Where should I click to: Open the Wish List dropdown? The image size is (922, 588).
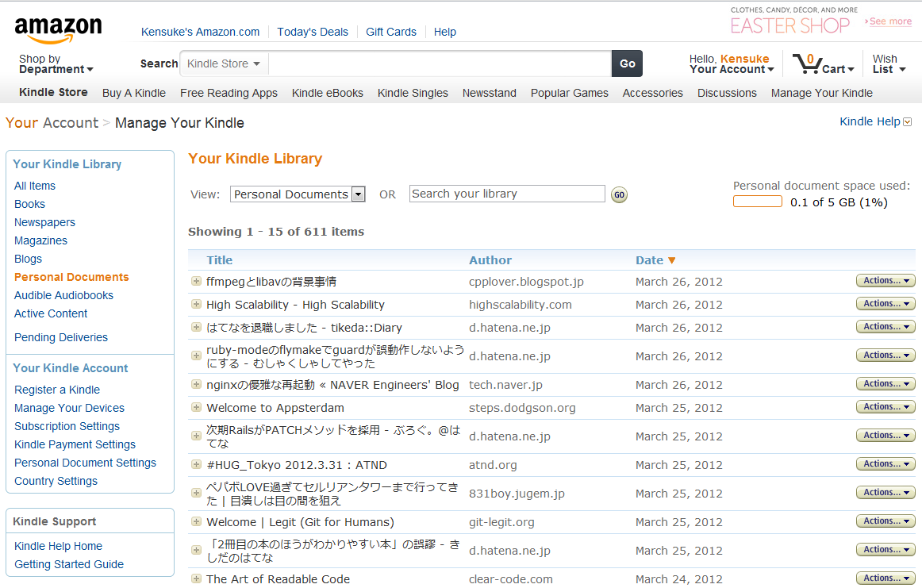(889, 64)
